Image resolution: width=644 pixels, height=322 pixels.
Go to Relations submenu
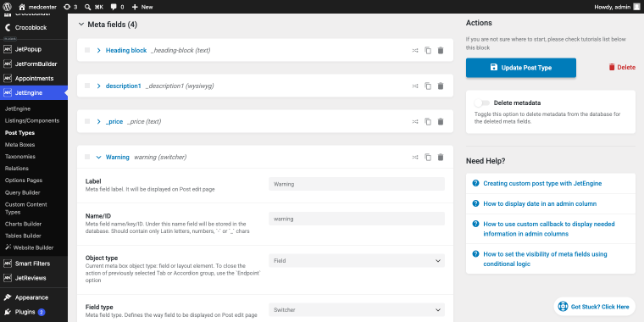17,169
